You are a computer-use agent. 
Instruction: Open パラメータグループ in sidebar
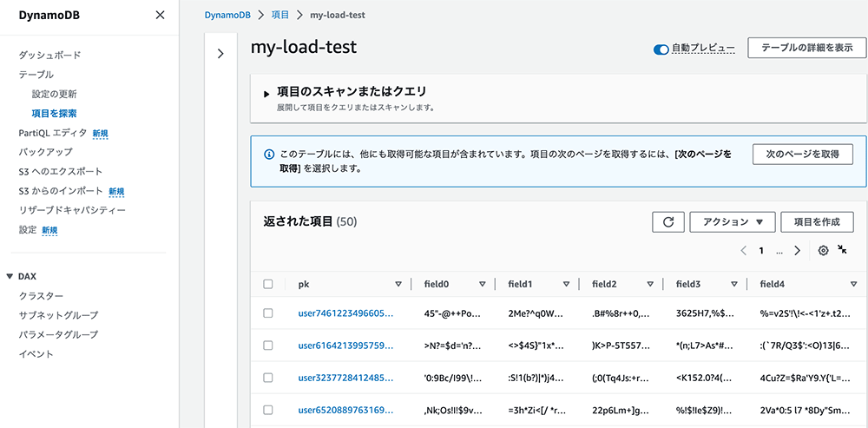tap(59, 334)
